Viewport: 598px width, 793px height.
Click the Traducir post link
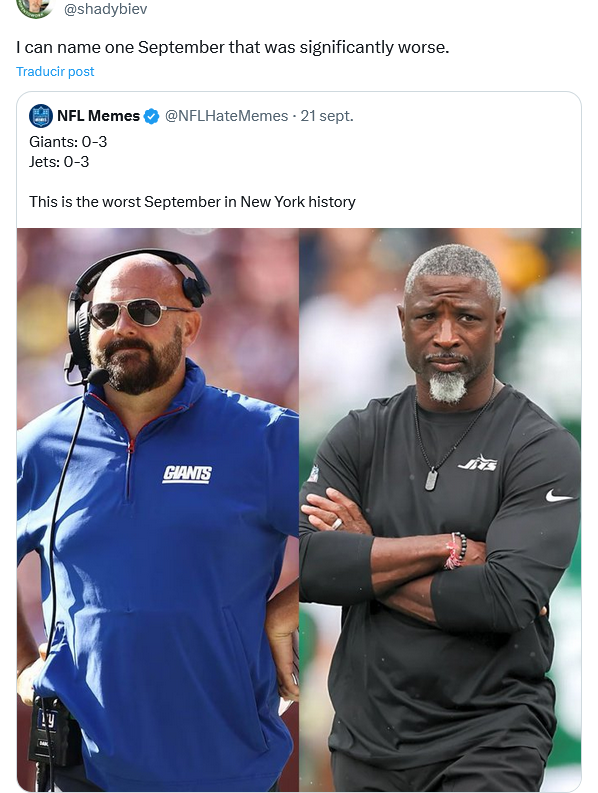[55, 71]
